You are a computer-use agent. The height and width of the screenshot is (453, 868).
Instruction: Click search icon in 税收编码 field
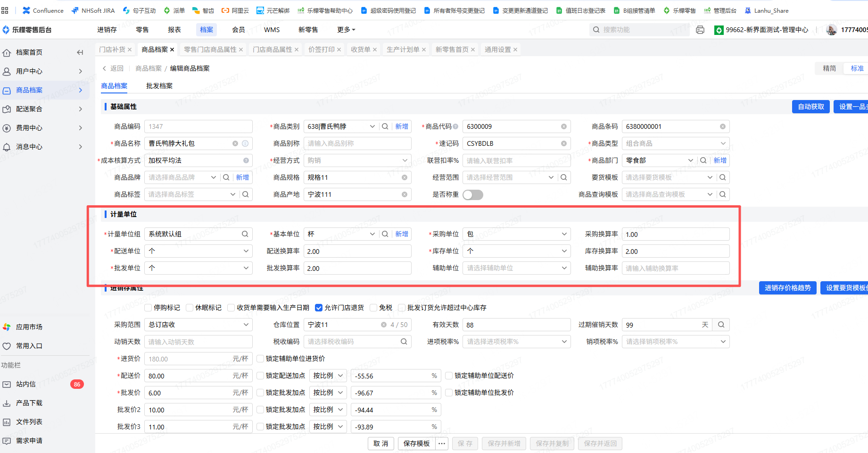(404, 342)
